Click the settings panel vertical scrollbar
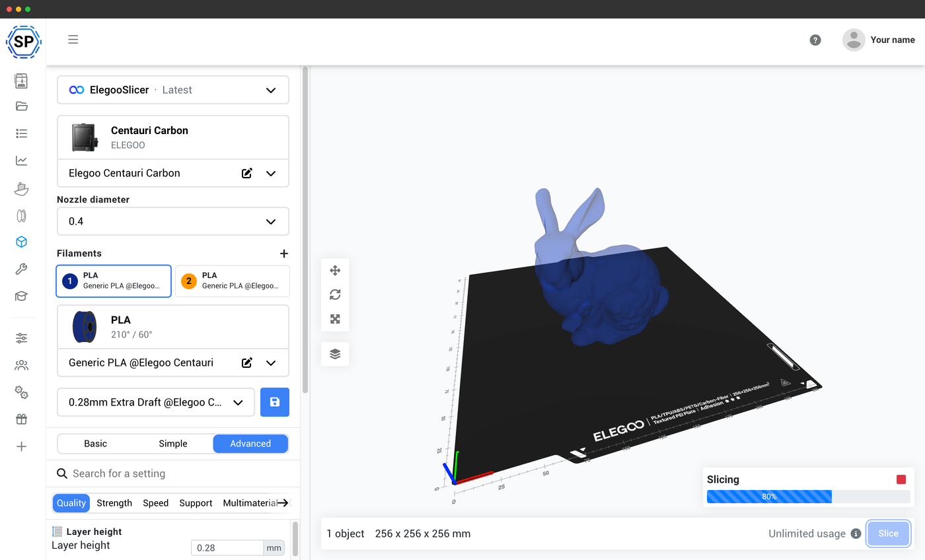 tap(305, 229)
